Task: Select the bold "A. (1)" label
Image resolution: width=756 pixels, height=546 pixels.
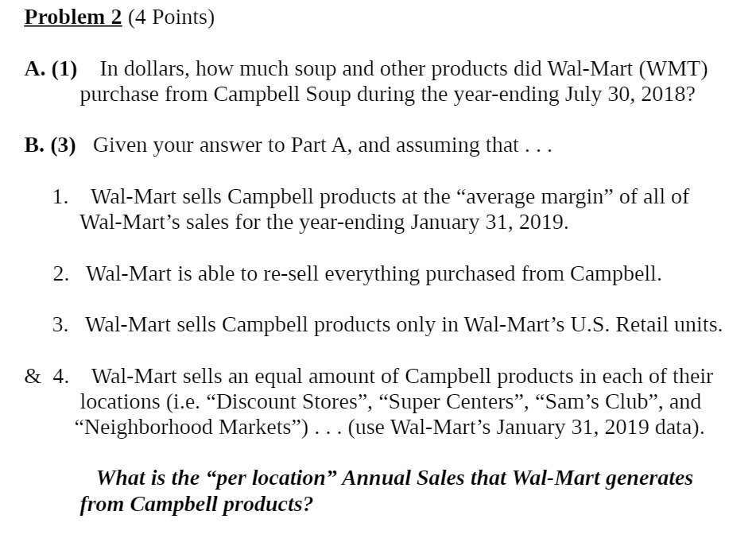Action: pos(51,69)
